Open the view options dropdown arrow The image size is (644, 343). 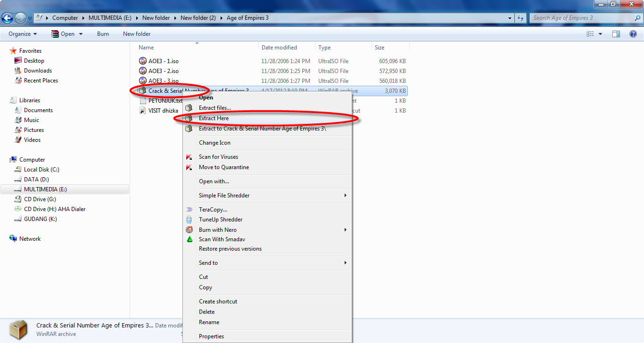600,34
